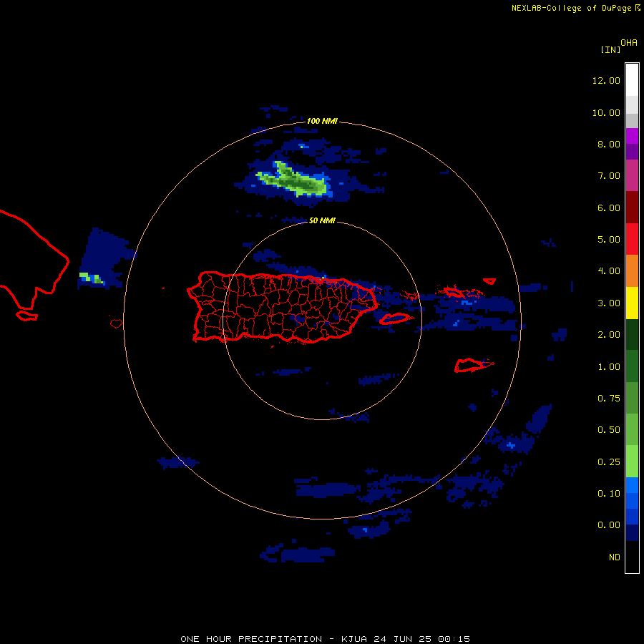Click the 10.00 legend value

(606, 112)
